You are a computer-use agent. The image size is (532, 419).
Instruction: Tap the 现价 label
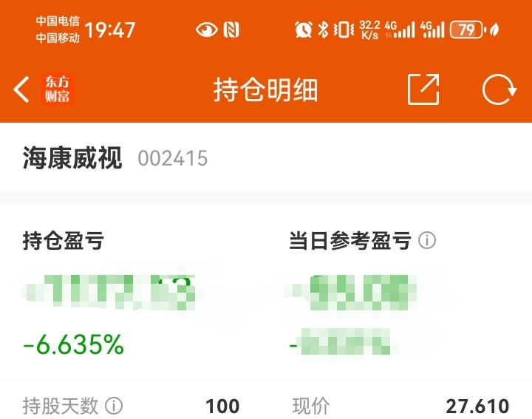click(x=311, y=406)
